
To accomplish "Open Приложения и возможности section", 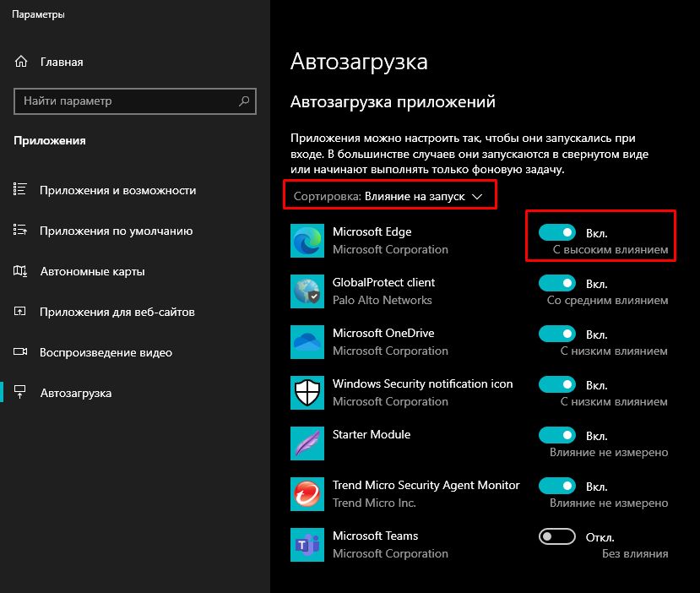I will coord(117,190).
